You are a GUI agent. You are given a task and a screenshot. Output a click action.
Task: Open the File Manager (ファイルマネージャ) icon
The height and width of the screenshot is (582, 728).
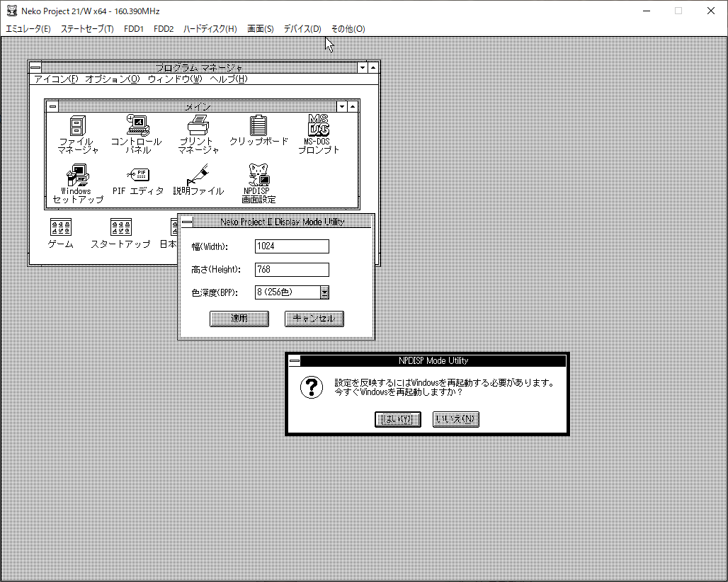pyautogui.click(x=77, y=126)
